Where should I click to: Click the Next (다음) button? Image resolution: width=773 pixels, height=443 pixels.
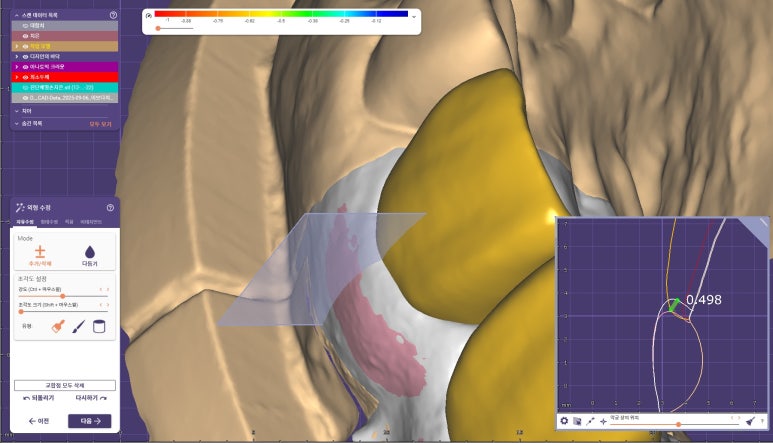click(x=89, y=421)
